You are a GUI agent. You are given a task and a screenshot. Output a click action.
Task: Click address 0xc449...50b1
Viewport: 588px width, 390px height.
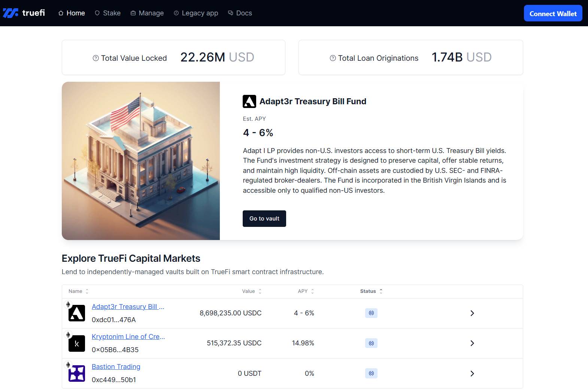(114, 380)
